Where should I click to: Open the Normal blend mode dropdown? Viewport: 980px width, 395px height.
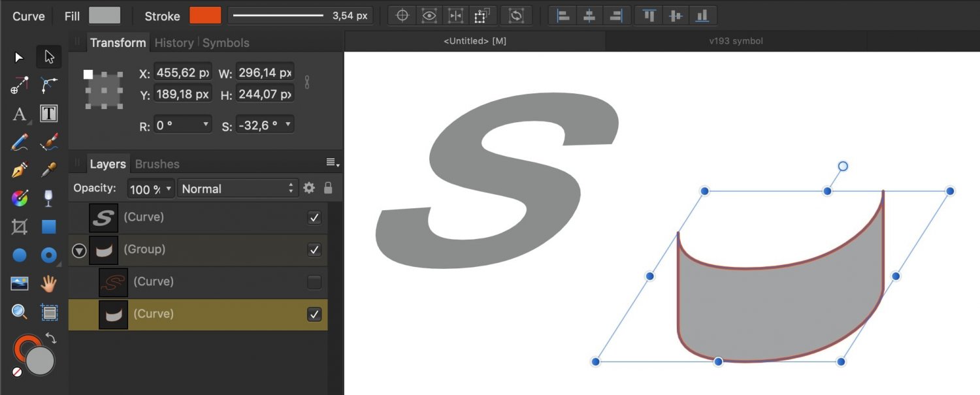[x=238, y=189]
